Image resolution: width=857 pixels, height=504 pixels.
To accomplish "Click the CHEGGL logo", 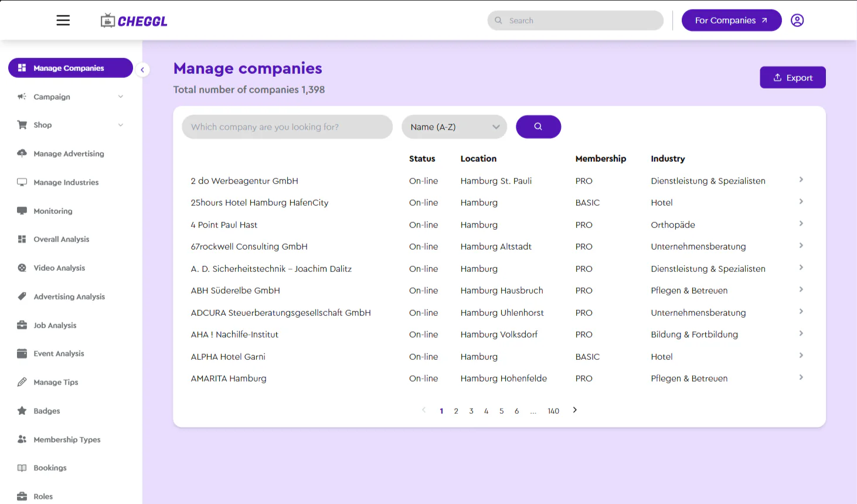I will [134, 21].
